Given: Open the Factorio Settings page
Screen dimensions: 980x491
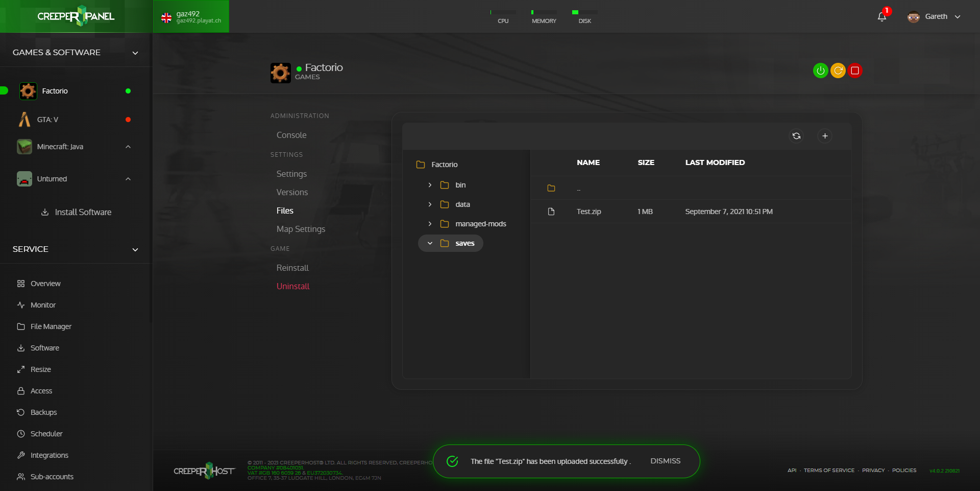Looking at the screenshot, I should 291,174.
